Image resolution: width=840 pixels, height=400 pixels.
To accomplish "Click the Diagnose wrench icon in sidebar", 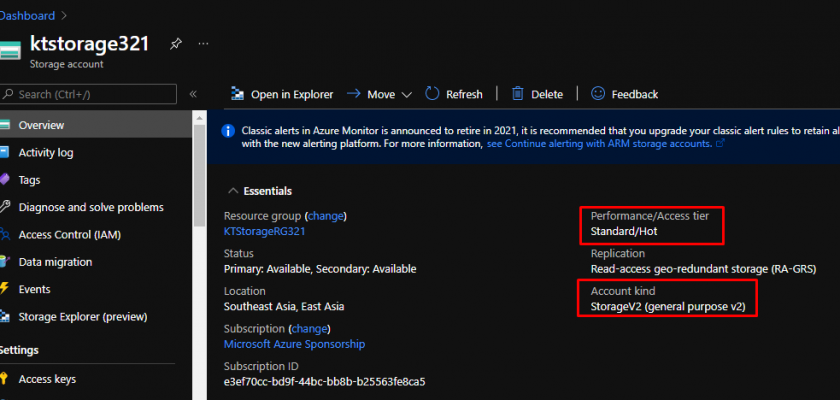I will click(x=5, y=207).
